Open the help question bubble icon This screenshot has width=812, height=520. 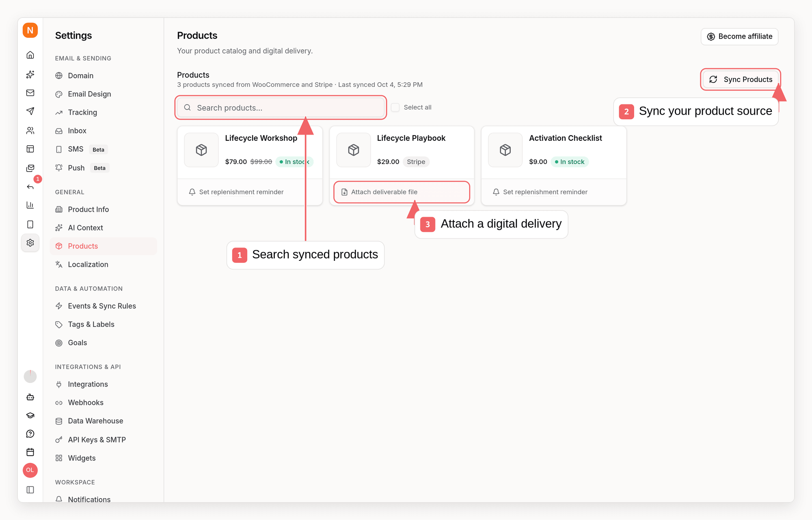point(30,434)
